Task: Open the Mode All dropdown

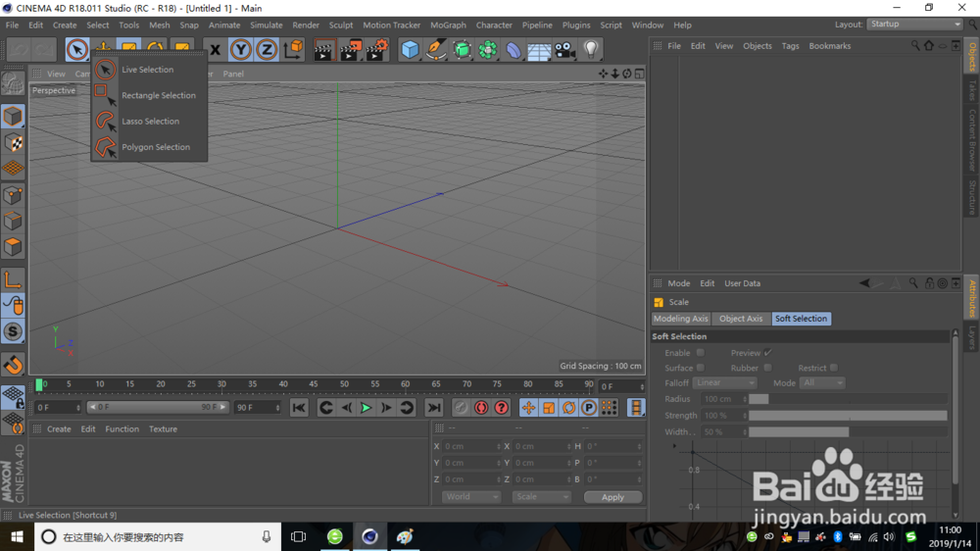Action: click(822, 382)
